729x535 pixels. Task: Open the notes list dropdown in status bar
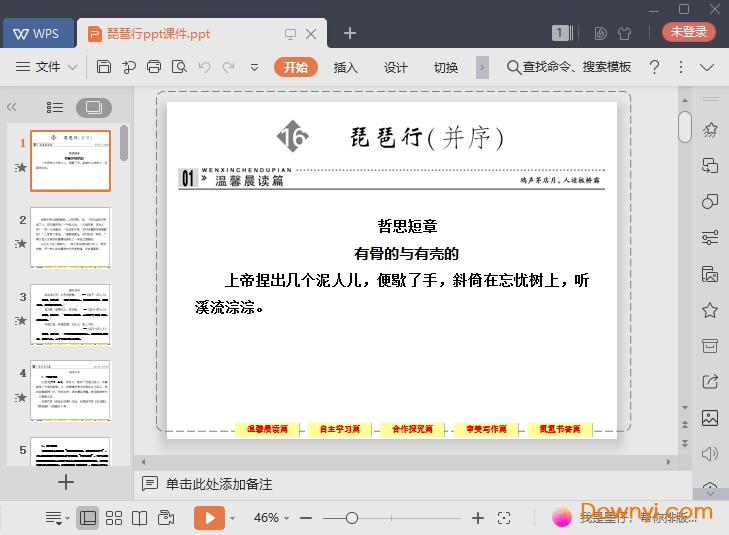click(x=57, y=518)
